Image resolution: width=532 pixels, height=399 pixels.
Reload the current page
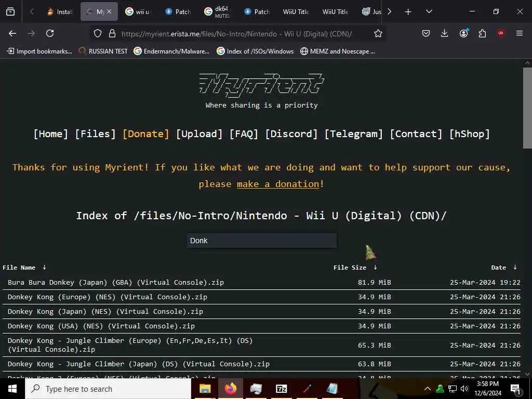click(50, 33)
